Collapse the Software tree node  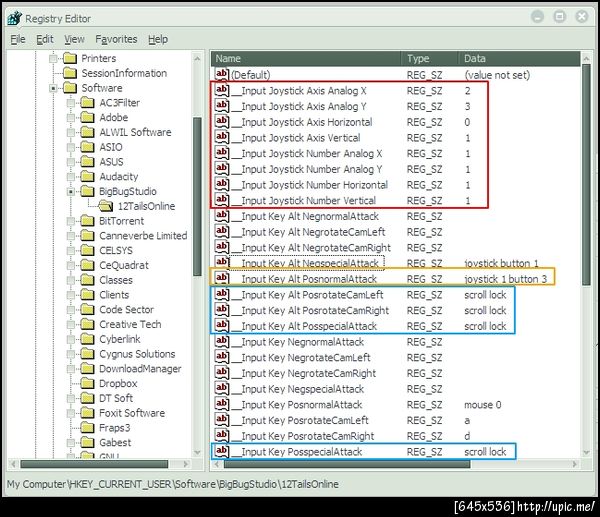(53, 88)
